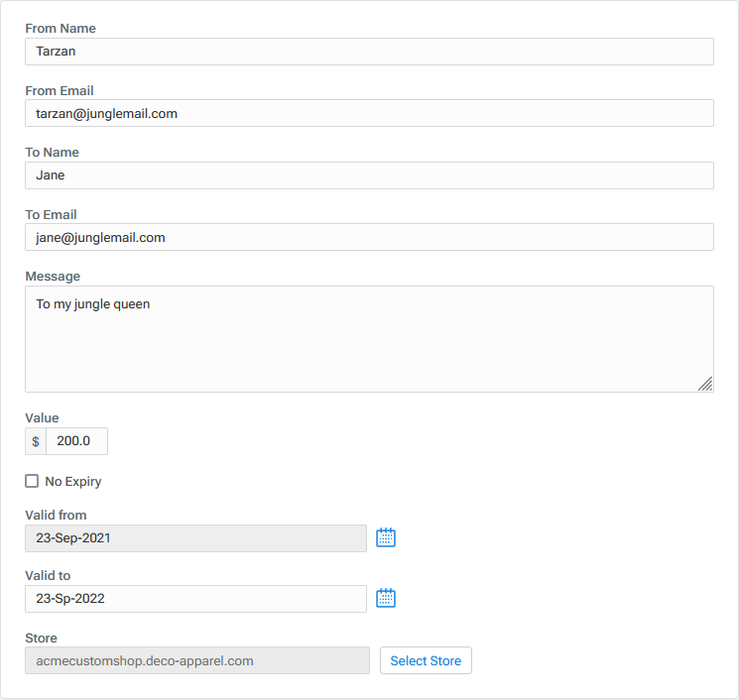739x700 pixels.
Task: Edit the From Name field containing Tarzan
Action: point(369,52)
